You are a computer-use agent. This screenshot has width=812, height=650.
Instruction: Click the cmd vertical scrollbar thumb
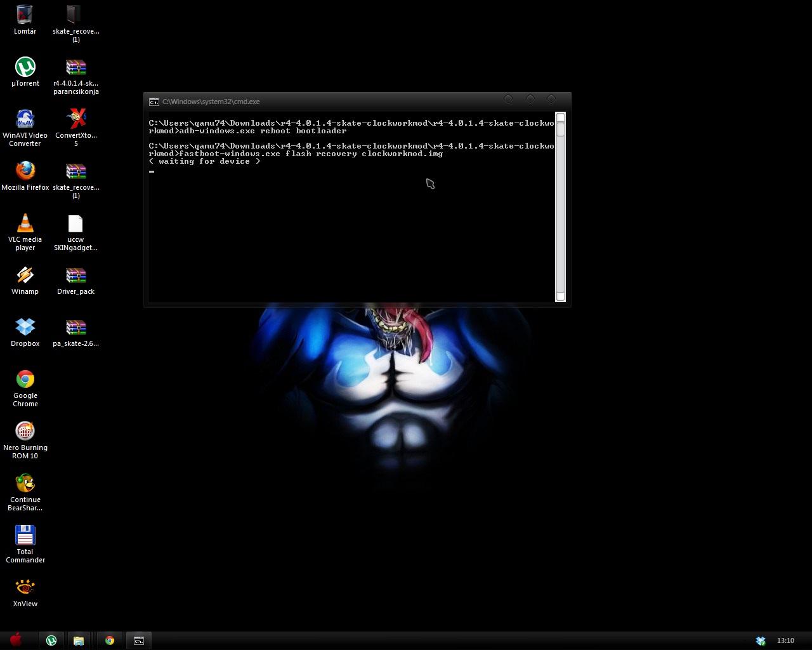point(560,129)
